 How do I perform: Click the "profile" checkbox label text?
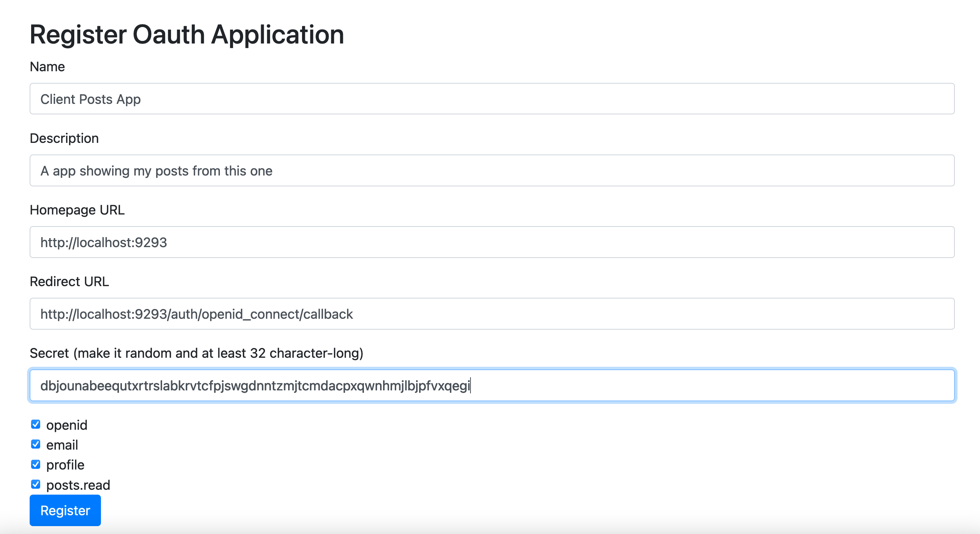click(65, 465)
